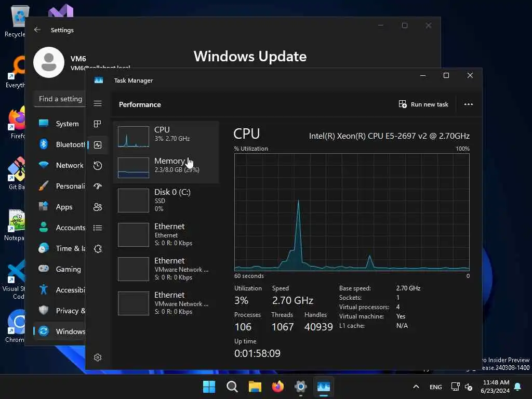Click the Up time value 0:01:58:09
Image resolution: width=532 pixels, height=399 pixels.
(x=257, y=353)
